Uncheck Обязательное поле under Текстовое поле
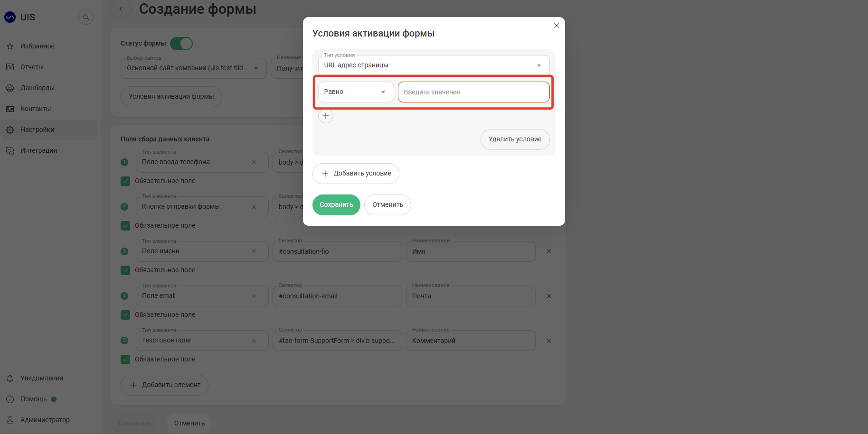This screenshot has height=434, width=868. [125, 360]
